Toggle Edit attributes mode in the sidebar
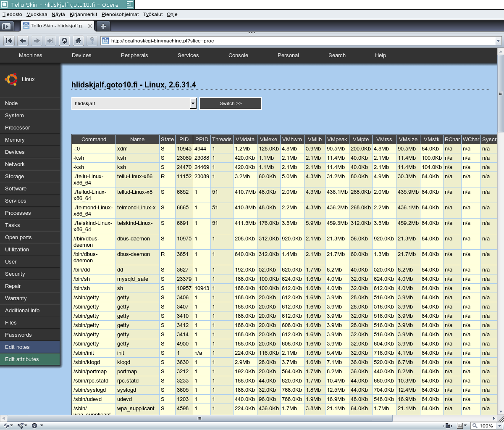The image size is (504, 430). (21, 359)
